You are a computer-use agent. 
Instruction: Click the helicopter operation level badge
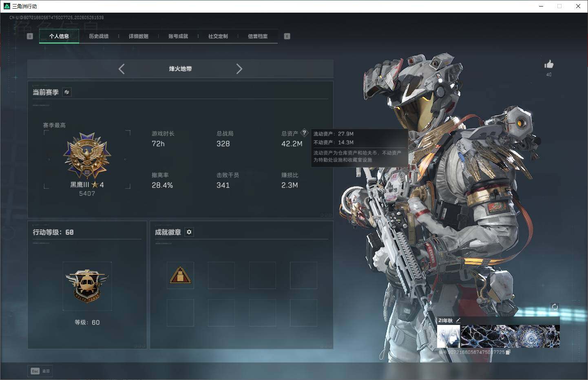[x=87, y=286]
